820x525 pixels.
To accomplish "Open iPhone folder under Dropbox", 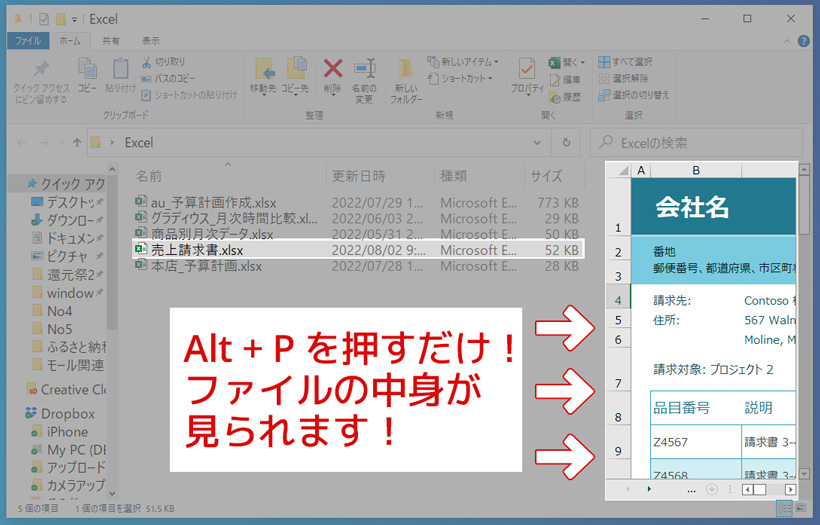I will (x=59, y=432).
